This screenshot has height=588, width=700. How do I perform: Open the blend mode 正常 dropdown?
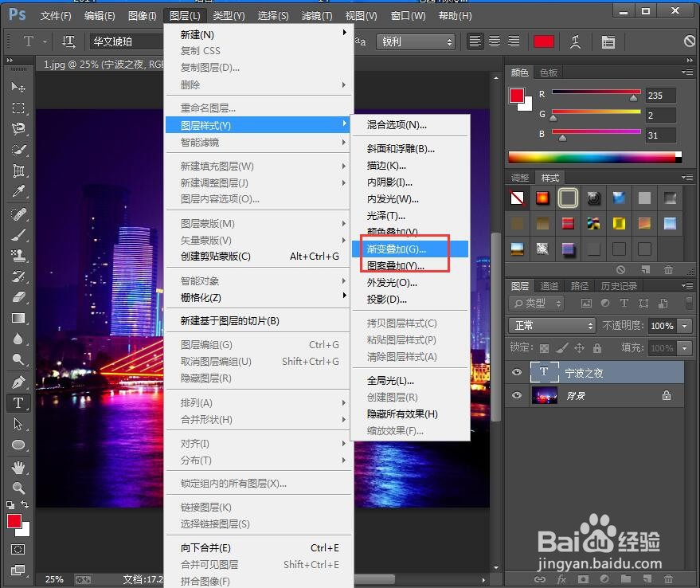(552, 325)
